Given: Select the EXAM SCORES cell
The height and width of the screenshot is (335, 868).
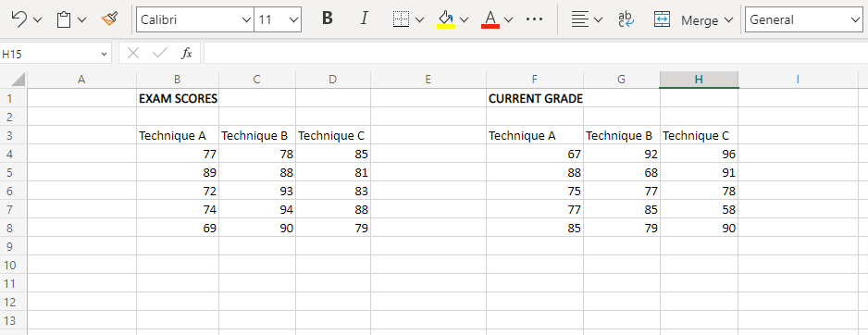Looking at the screenshot, I should click(178, 99).
